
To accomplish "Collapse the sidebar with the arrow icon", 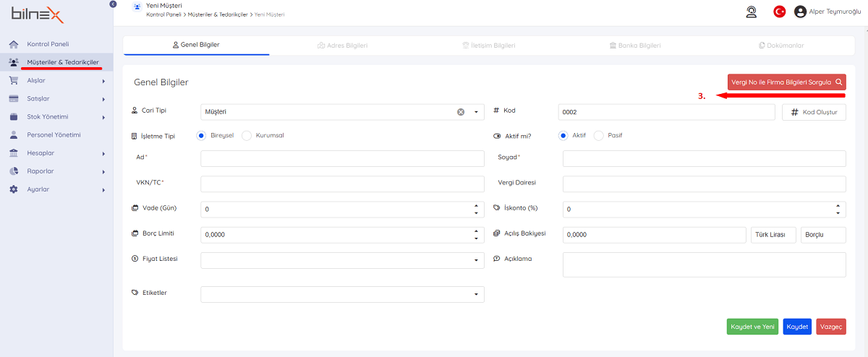I will (x=113, y=4).
